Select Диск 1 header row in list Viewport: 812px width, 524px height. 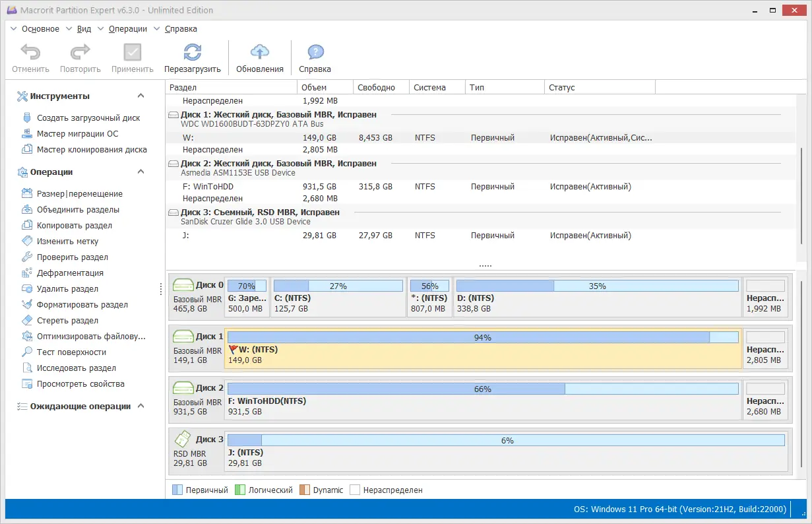click(x=482, y=119)
